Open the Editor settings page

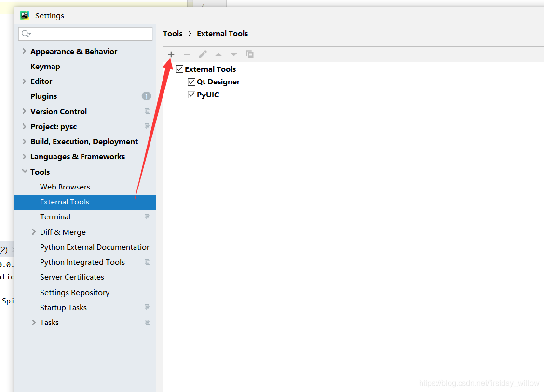pyautogui.click(x=41, y=81)
